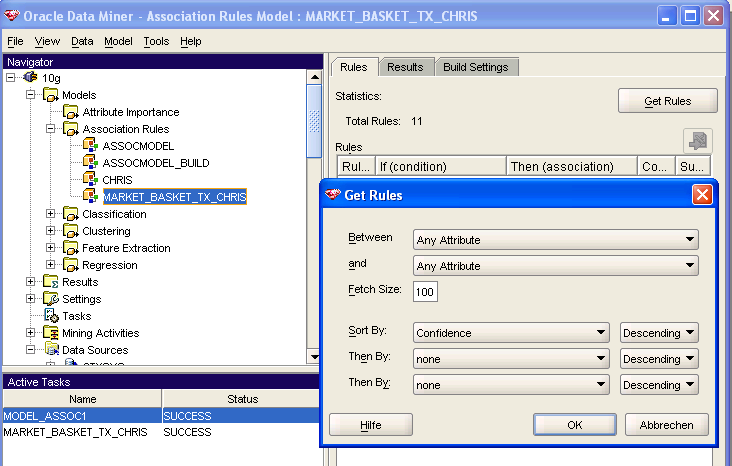Open second Then By Descending order dropdown
The height and width of the screenshot is (466, 732).
(659, 385)
